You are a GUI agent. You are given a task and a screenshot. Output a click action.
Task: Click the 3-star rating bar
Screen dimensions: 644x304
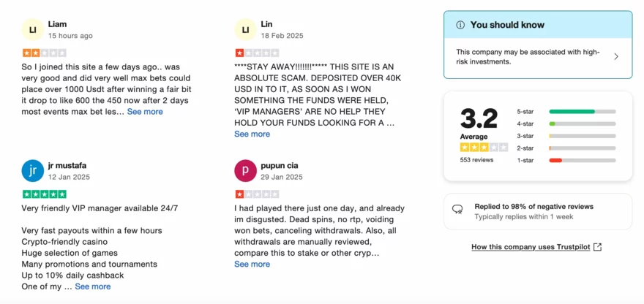tap(582, 136)
